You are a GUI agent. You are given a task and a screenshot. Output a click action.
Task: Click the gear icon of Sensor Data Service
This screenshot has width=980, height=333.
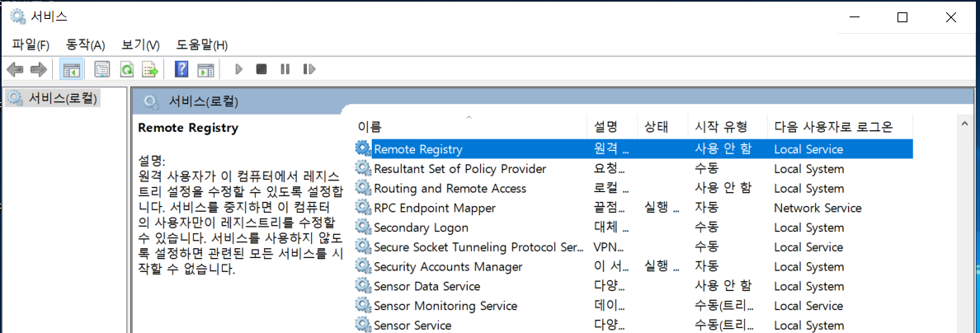click(x=362, y=286)
